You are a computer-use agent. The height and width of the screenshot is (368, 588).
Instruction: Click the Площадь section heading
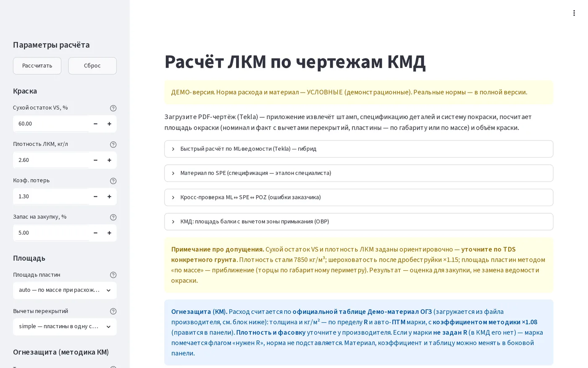[29, 258]
